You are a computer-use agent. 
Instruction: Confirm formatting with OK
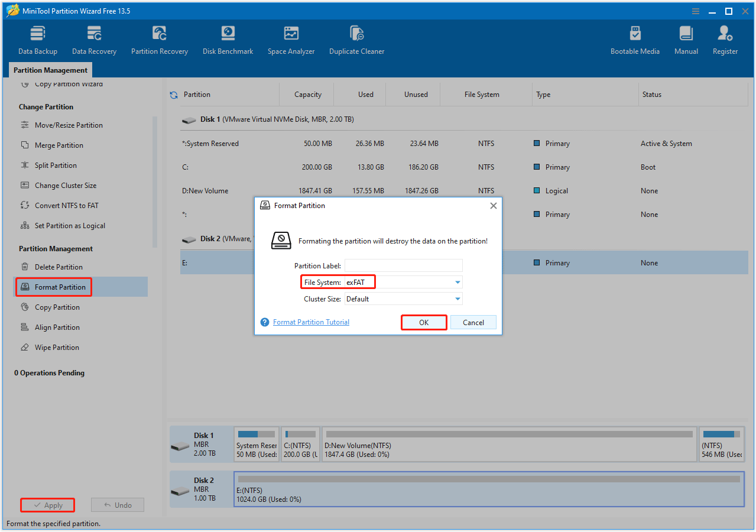423,322
